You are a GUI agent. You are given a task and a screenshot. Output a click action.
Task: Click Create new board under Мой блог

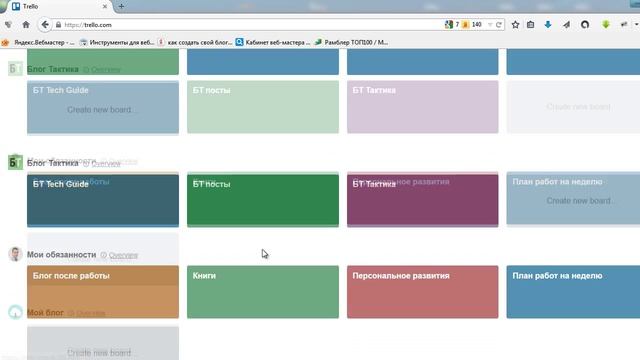(103, 343)
